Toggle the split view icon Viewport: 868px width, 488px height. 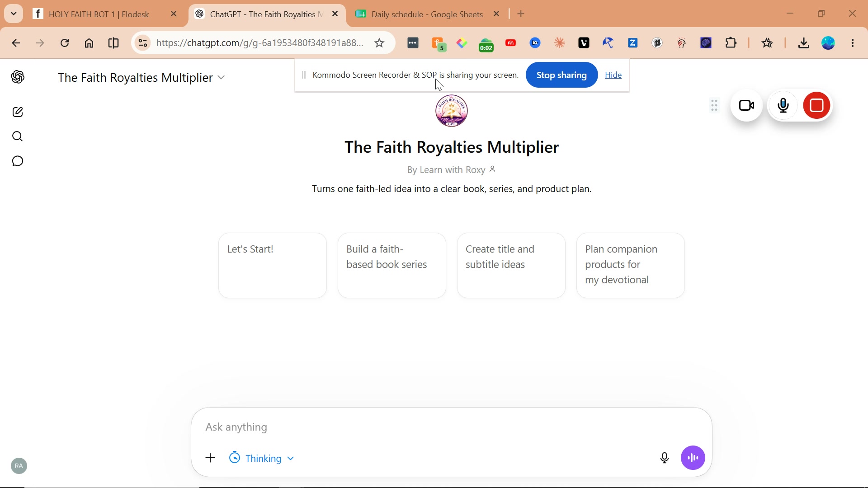tap(114, 43)
